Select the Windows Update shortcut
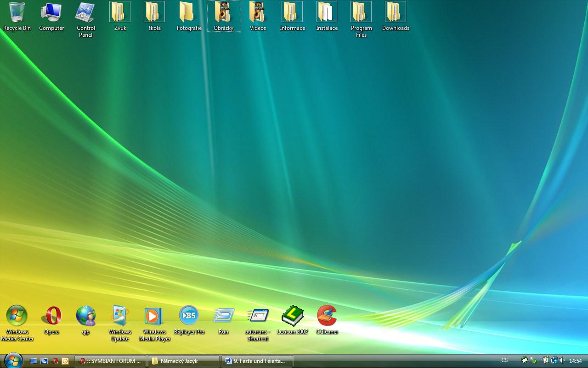The height and width of the screenshot is (368, 588). 120,323
